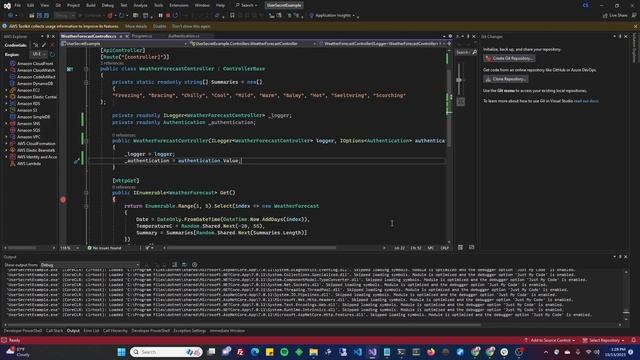Click the AWS Toolkit info bar icon
The height and width of the screenshot is (360, 640).
pyautogui.click(x=4, y=26)
